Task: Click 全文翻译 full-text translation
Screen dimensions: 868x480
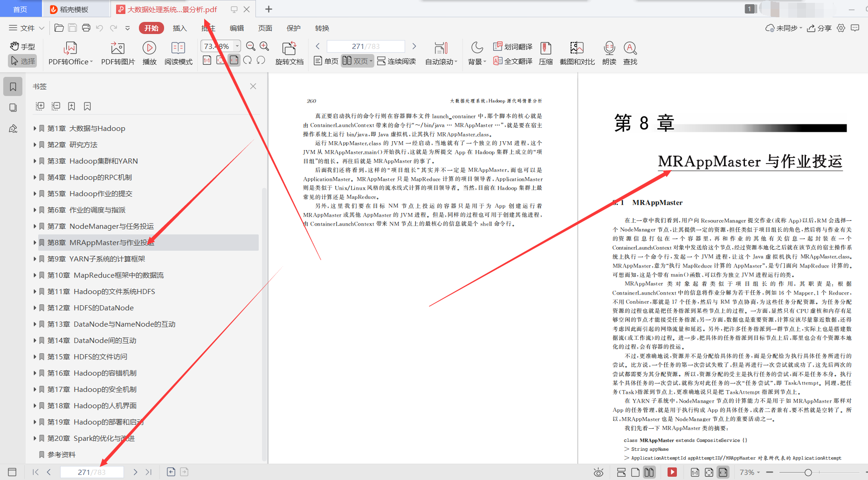Action: pyautogui.click(x=513, y=61)
